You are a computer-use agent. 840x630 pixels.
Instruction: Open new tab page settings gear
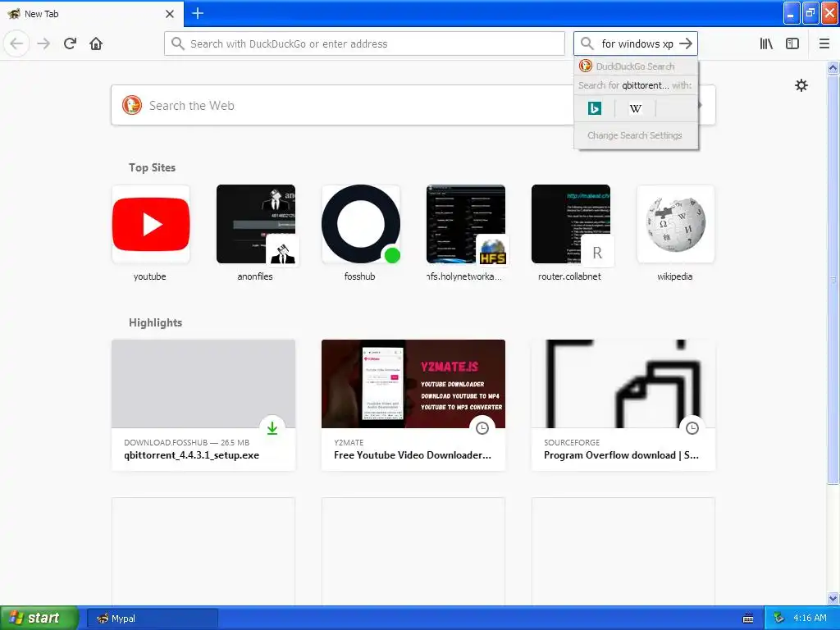click(x=801, y=85)
